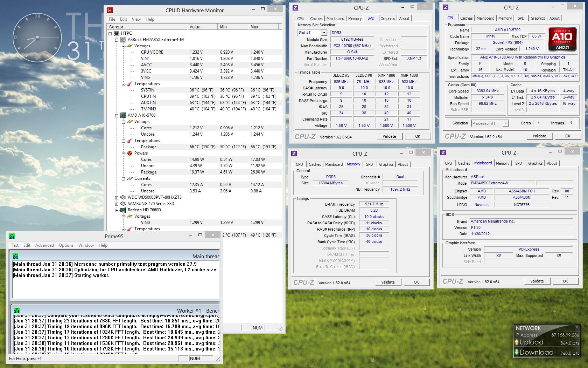Open the Slot #1 memory slot dropdown

[x=324, y=33]
